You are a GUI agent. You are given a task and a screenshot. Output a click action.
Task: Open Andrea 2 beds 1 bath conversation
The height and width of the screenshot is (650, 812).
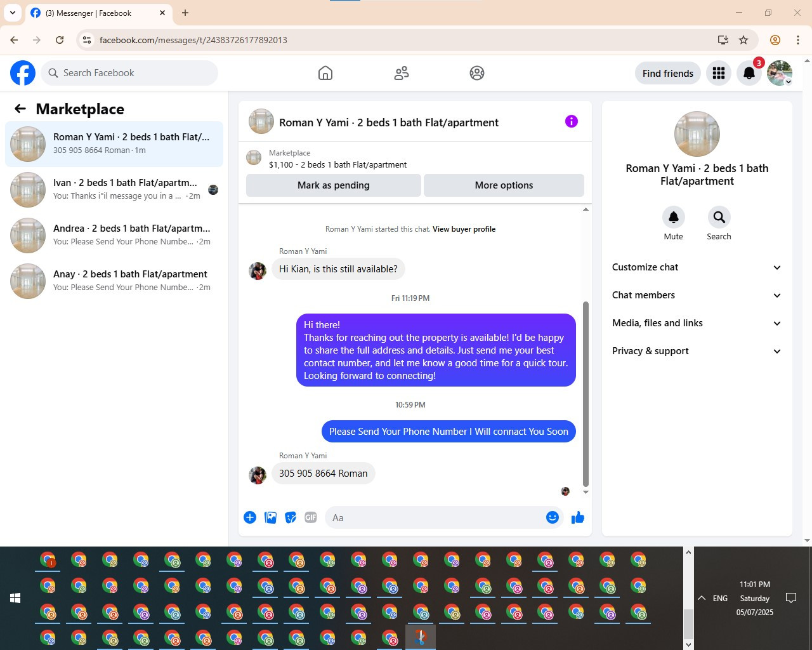[114, 235]
